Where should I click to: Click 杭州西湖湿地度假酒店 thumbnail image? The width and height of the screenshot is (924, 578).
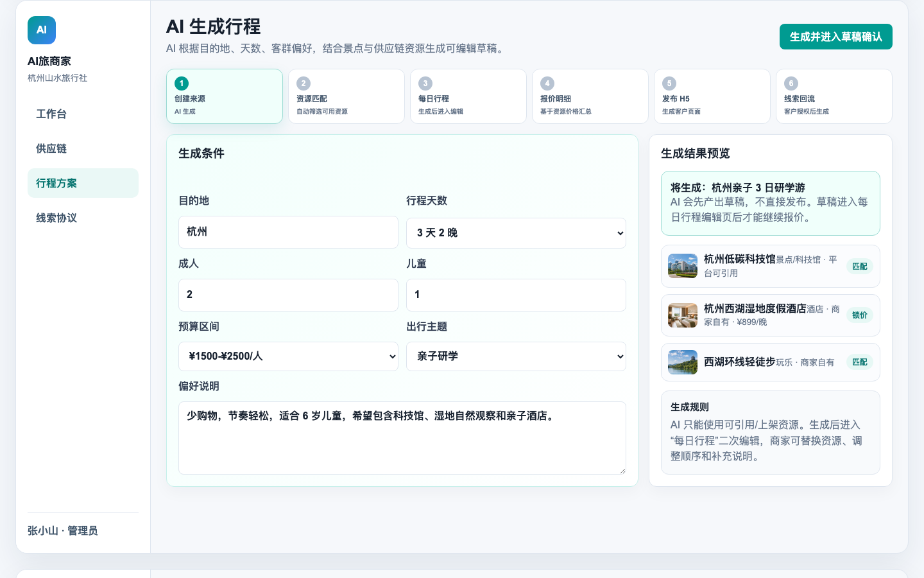[x=683, y=315]
